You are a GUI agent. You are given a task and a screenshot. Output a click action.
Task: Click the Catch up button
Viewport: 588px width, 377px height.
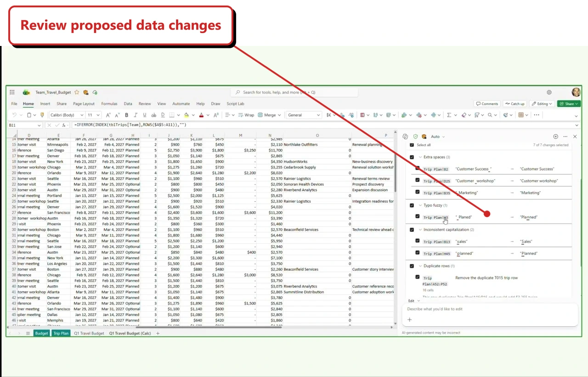[514, 104]
